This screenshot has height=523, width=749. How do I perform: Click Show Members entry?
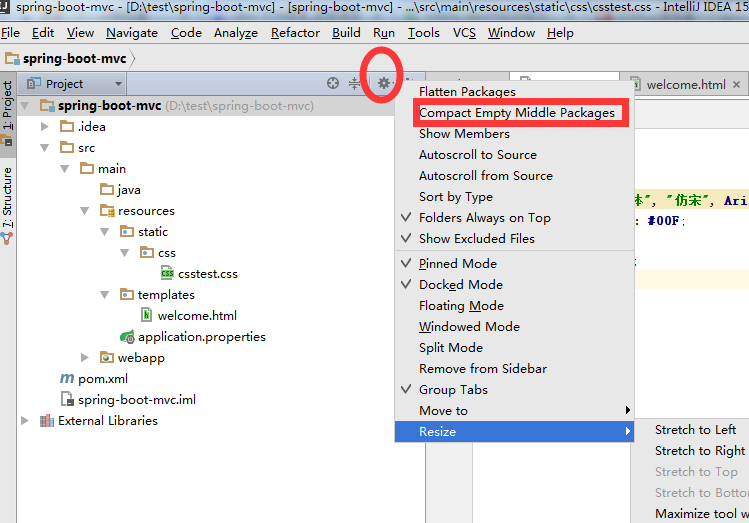[514, 134]
